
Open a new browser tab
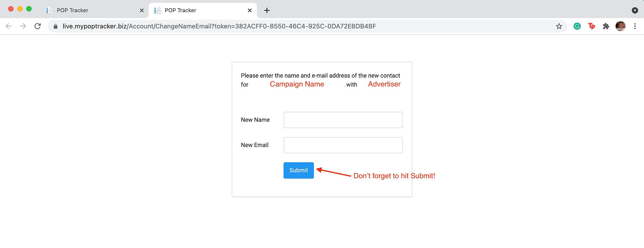pos(267,10)
